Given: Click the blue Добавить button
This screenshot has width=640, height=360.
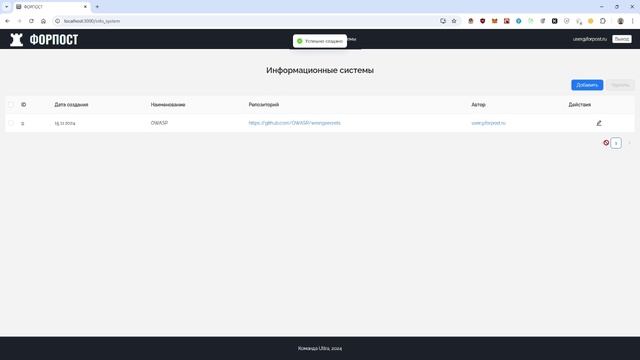Looking at the screenshot, I should 587,85.
